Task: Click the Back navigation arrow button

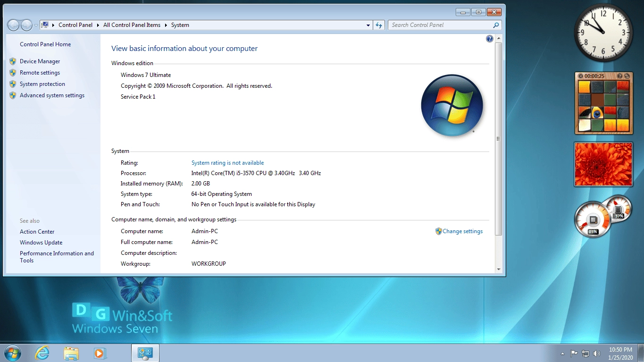Action: pyautogui.click(x=13, y=25)
